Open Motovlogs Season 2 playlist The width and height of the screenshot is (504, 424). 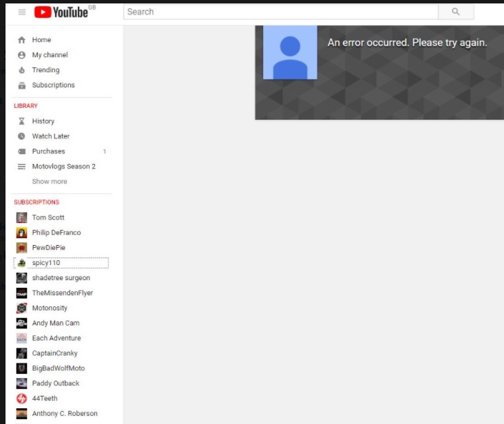pyautogui.click(x=63, y=167)
